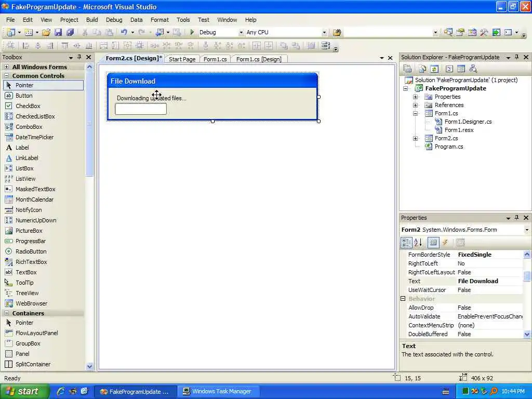
Task: Click View Class Diagram icon in Solution Explorer
Action: [x=473, y=69]
